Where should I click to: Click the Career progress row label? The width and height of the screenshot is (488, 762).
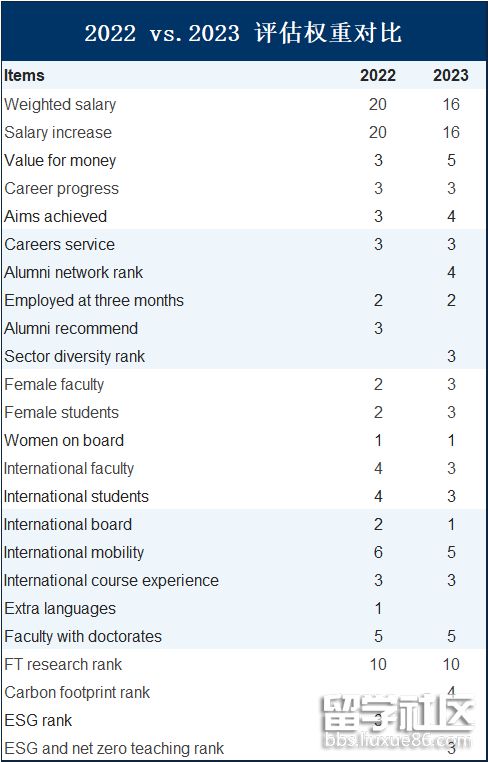[x=61, y=189]
